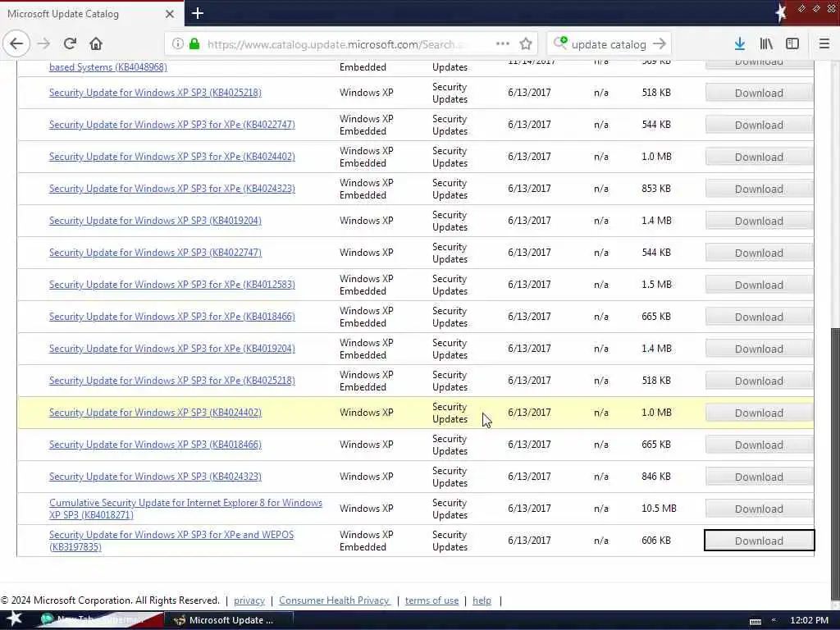Open XPe update link KB4025218
The width and height of the screenshot is (840, 630).
[172, 381]
